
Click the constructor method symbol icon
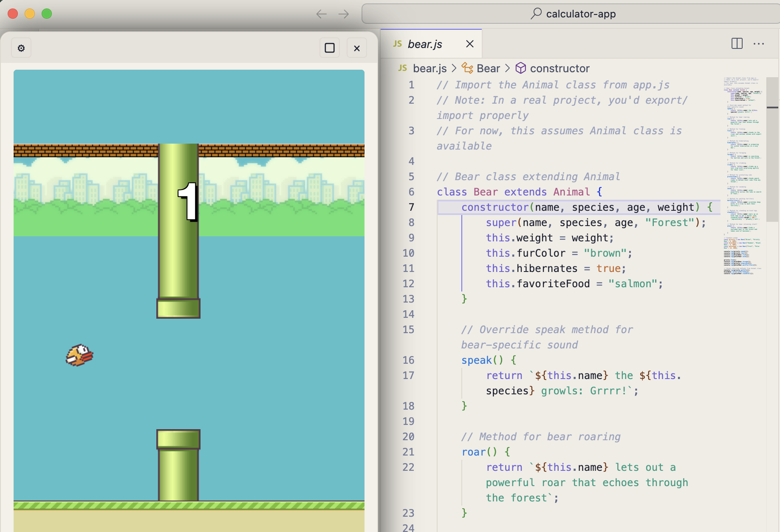[x=521, y=68]
